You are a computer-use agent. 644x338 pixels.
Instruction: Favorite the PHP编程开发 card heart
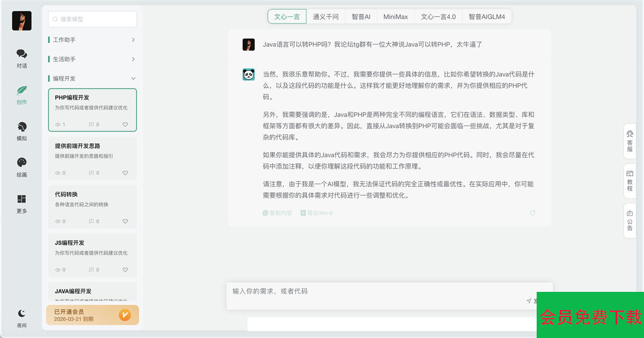125,124
